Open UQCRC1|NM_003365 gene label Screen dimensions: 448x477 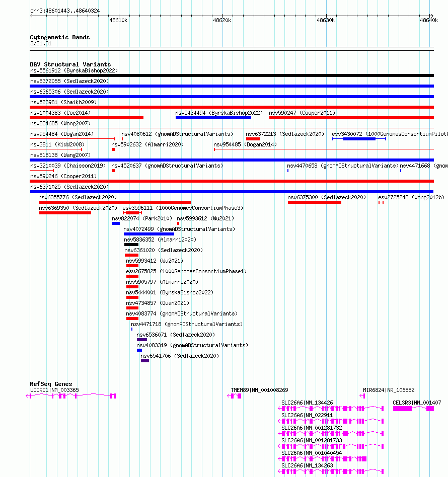coord(54,390)
